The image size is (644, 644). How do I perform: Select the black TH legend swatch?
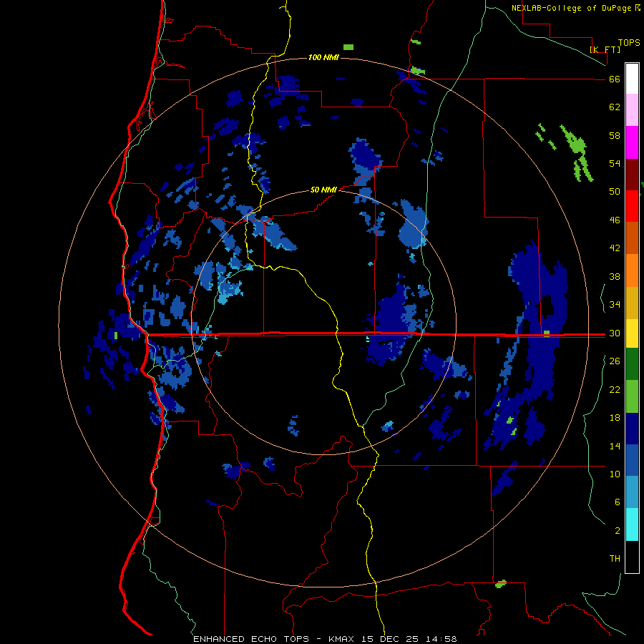632,557
